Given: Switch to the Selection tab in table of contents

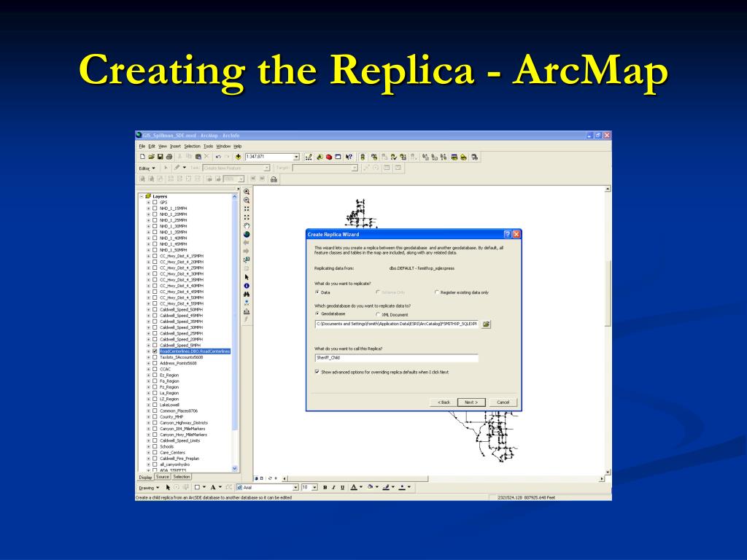Looking at the screenshot, I should click(182, 477).
